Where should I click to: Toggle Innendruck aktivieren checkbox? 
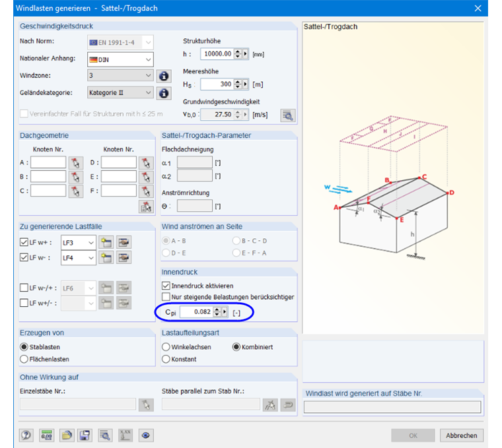tap(166, 286)
